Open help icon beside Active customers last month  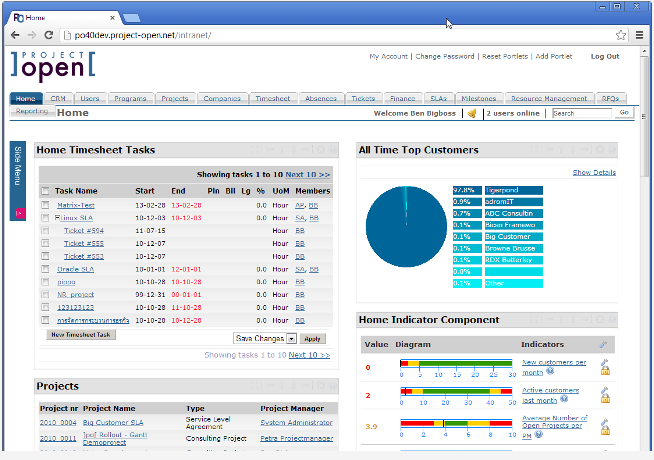click(564, 399)
